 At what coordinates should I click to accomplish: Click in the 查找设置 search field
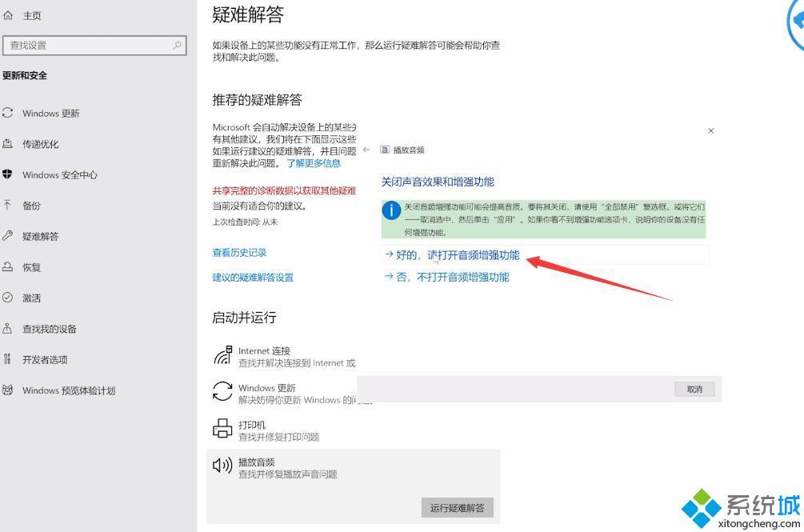coord(88,46)
